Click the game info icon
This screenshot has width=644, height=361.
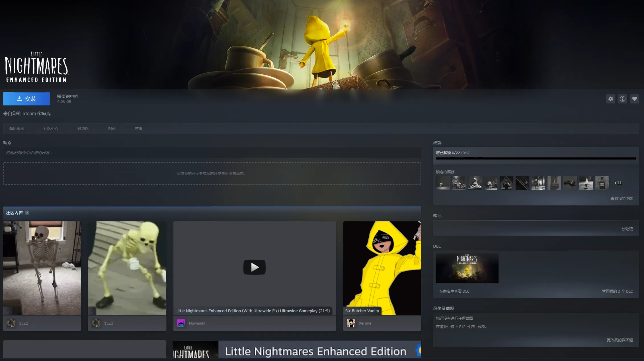[622, 99]
